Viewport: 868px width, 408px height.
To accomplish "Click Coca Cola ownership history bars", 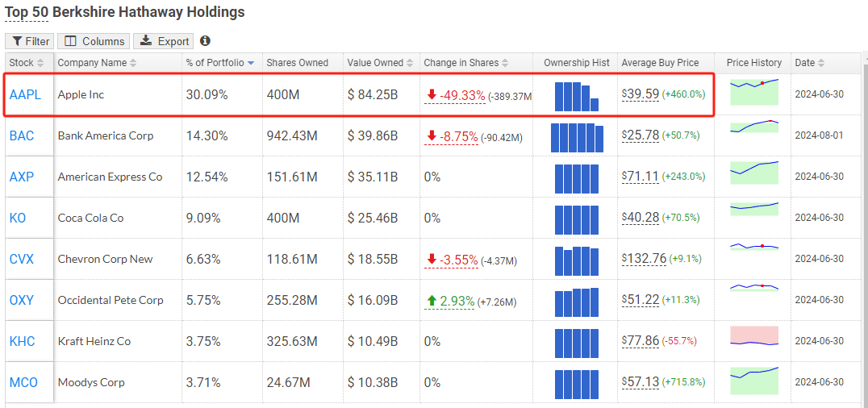I will point(577,220).
